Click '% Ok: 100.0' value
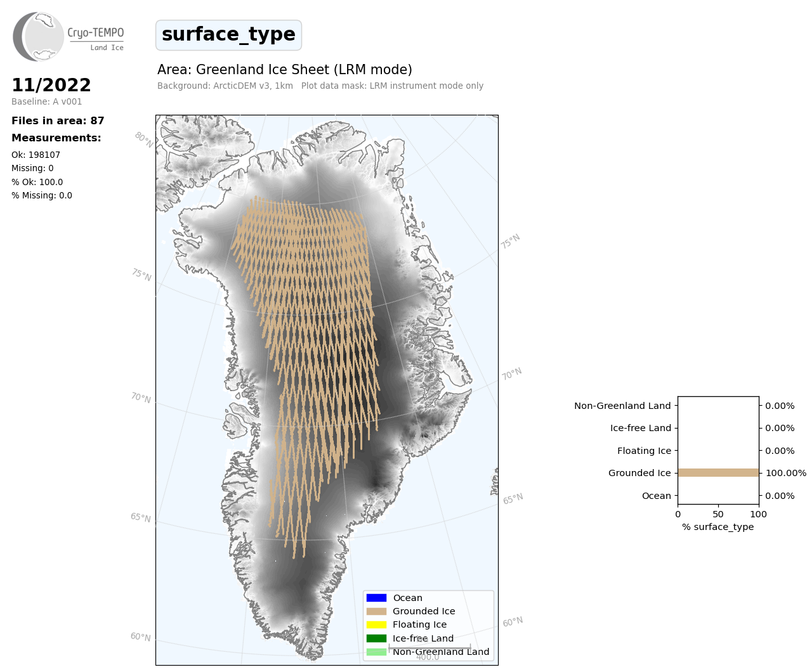 point(37,182)
